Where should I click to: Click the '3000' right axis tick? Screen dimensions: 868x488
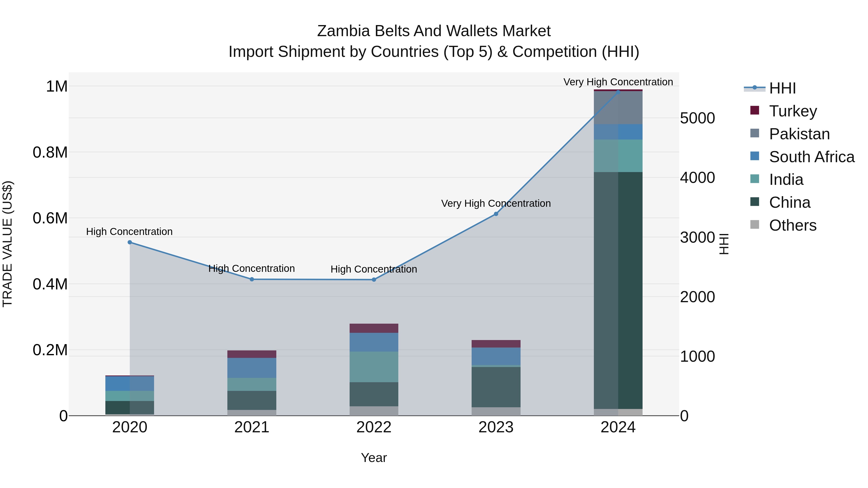[x=698, y=237]
